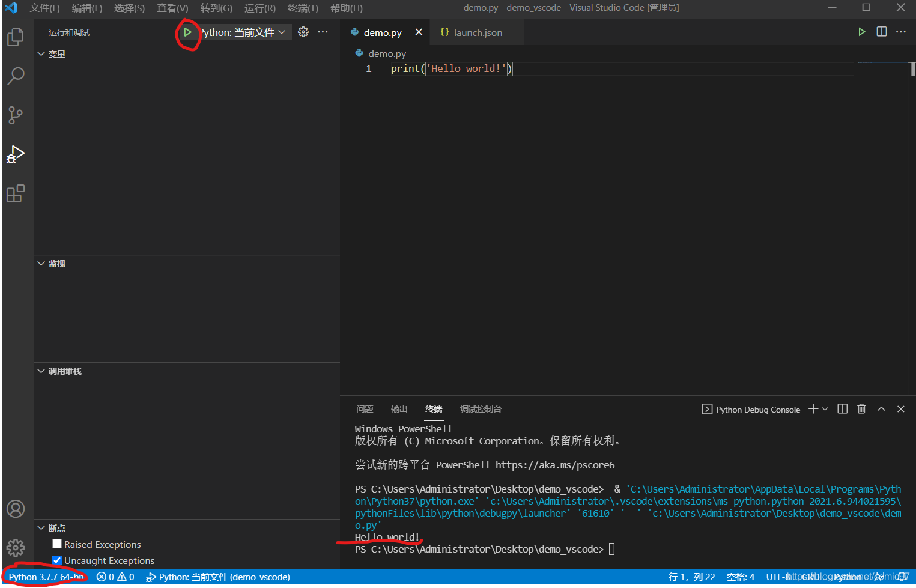Screen dimensions: 916x588
Task: Change indentation via 空格: 4
Action: [x=741, y=577]
